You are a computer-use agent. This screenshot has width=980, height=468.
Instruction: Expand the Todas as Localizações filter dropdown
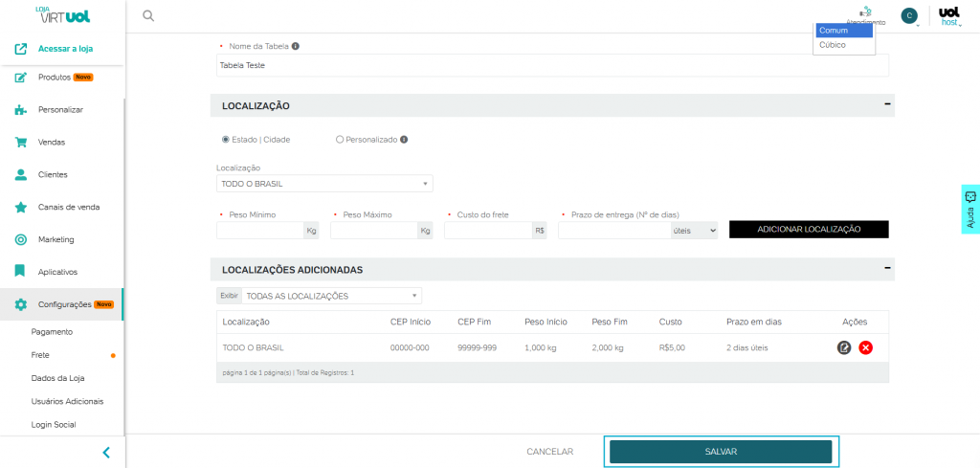tap(331, 296)
